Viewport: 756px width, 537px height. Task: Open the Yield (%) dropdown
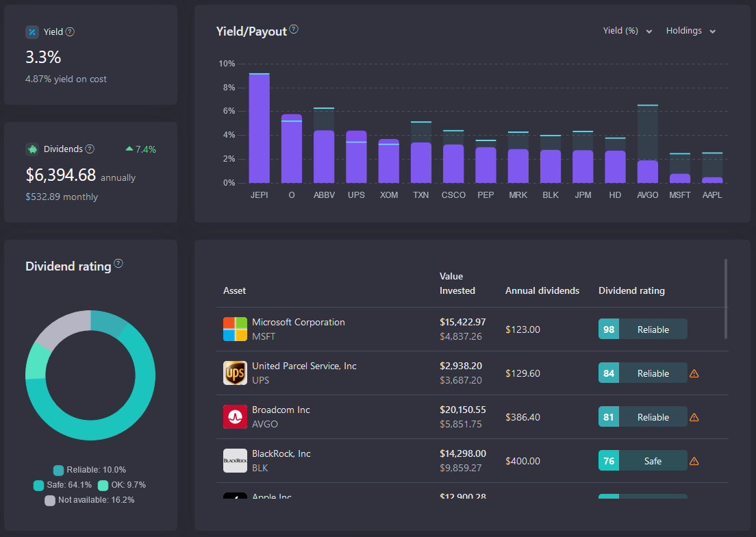[x=628, y=31]
